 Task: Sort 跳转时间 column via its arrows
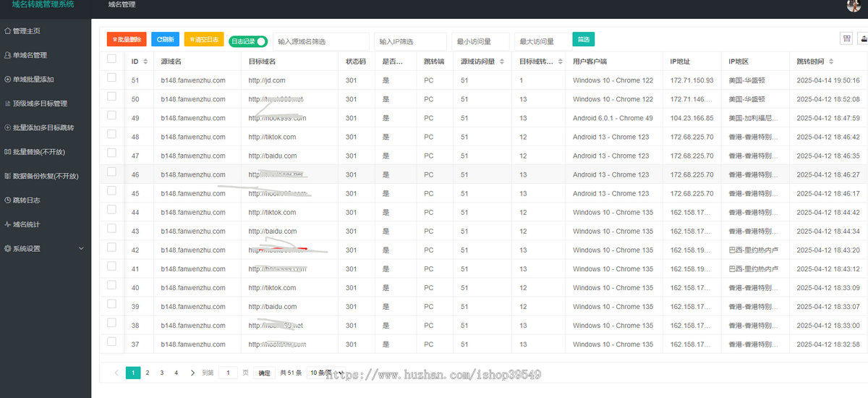[x=831, y=62]
